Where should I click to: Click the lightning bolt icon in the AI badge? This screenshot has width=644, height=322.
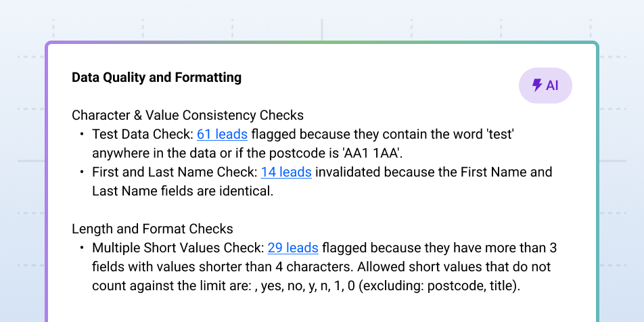[537, 85]
